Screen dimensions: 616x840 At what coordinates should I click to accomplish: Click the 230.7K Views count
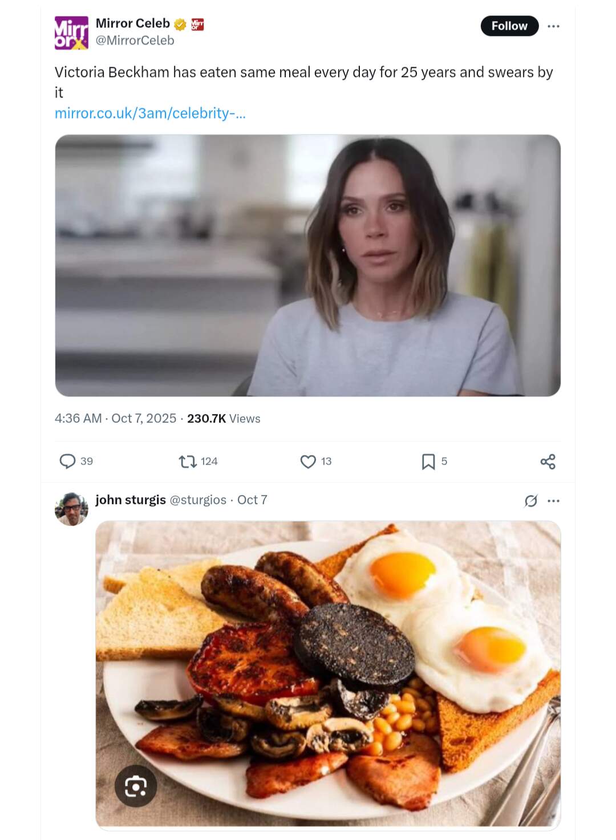pyautogui.click(x=224, y=419)
